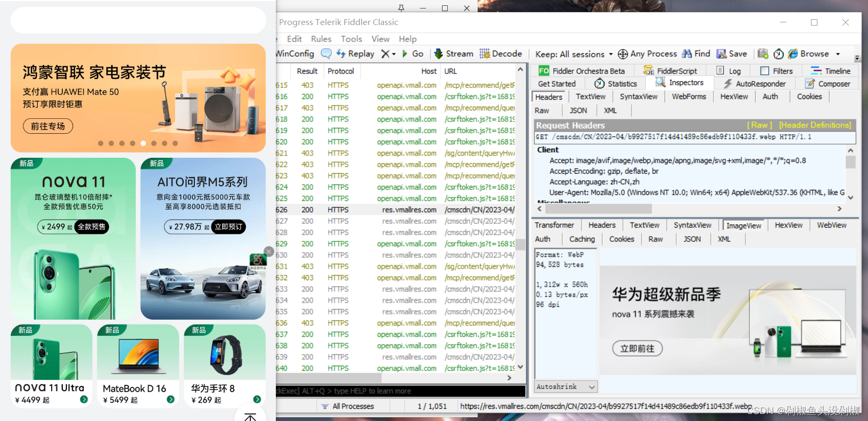Click request headers horizontal scrollbar right arrow

click(840, 209)
